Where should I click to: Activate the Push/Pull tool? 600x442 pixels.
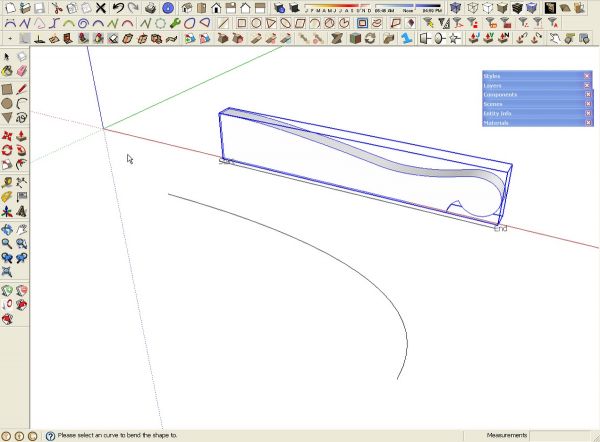(21, 136)
